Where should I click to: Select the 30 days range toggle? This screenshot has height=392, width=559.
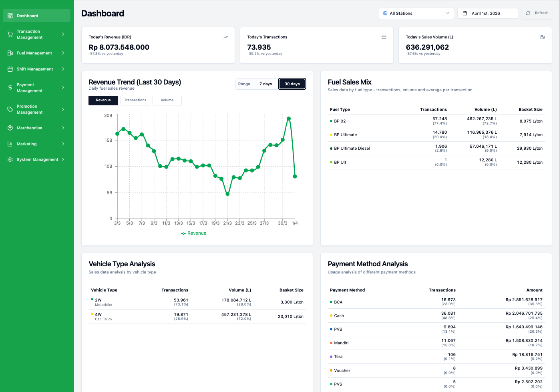click(292, 84)
